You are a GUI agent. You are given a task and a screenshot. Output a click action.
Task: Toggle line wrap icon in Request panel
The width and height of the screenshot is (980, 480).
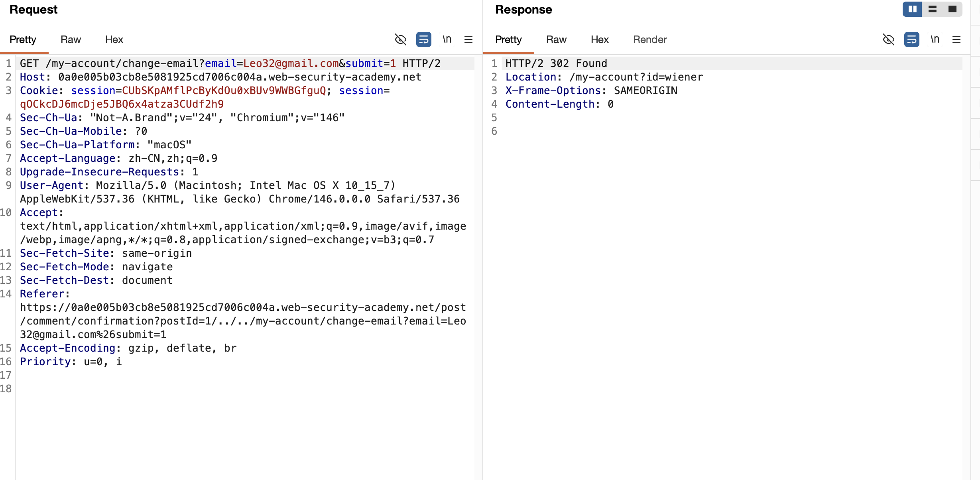coord(423,39)
